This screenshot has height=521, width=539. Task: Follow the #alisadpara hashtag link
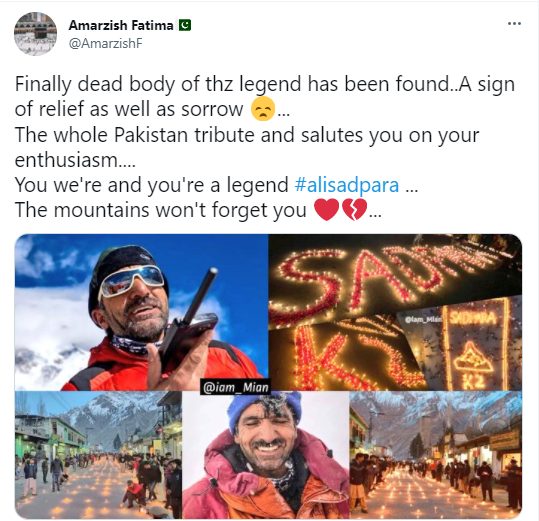(x=347, y=185)
